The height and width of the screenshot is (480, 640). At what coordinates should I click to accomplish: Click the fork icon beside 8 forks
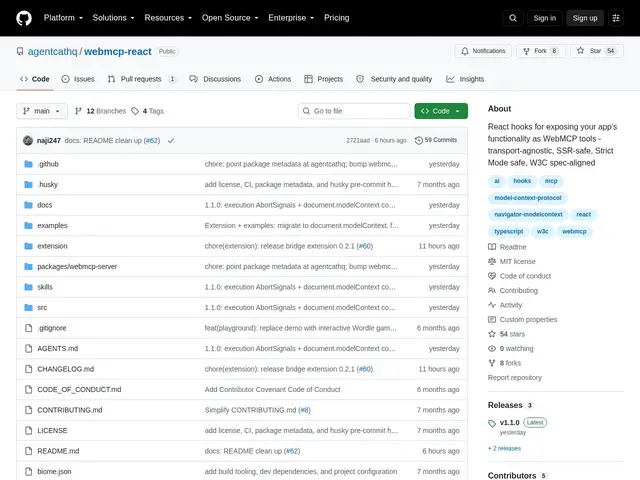pos(492,363)
